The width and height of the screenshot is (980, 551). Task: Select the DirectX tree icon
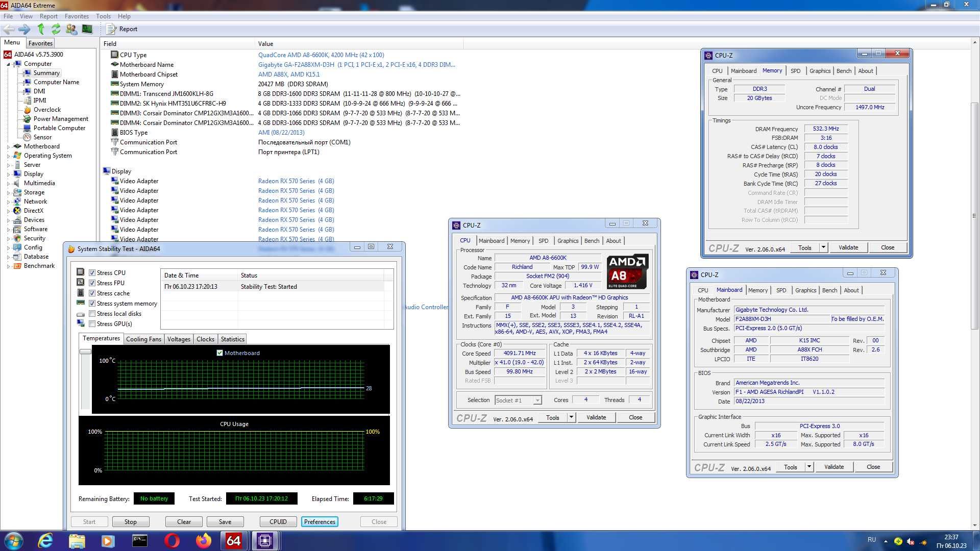coord(17,211)
